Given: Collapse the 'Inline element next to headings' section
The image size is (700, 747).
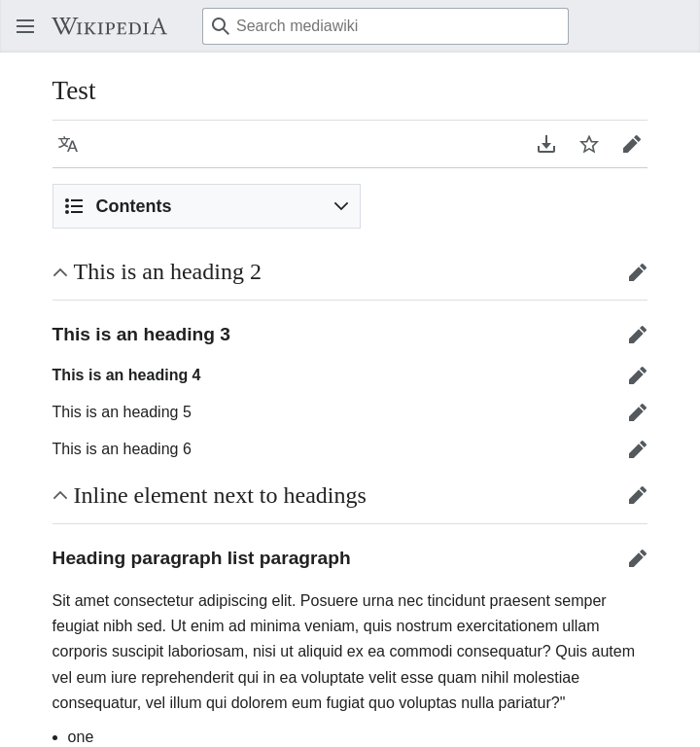Looking at the screenshot, I should (60, 495).
